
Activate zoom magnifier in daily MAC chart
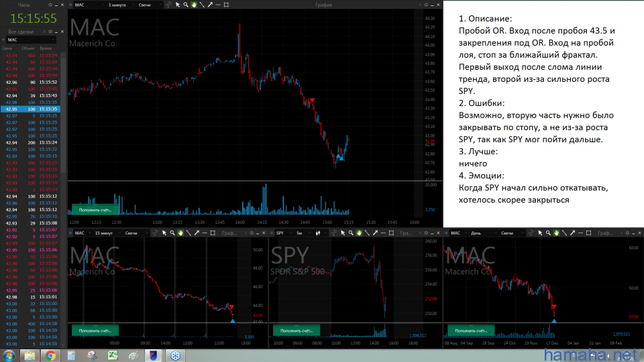pyautogui.click(x=548, y=233)
